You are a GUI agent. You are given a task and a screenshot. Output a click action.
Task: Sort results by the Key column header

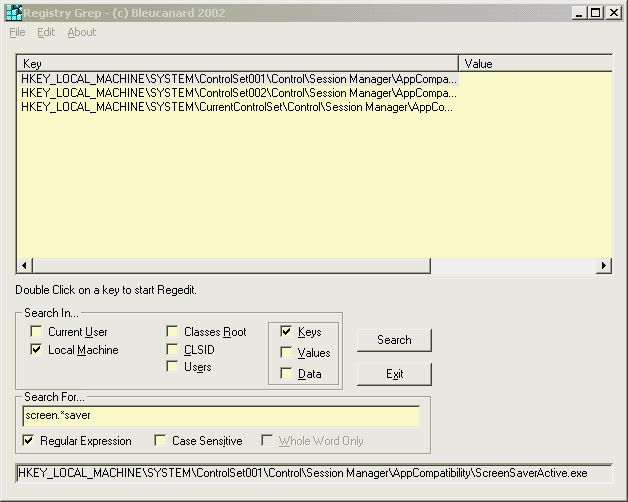coord(237,64)
